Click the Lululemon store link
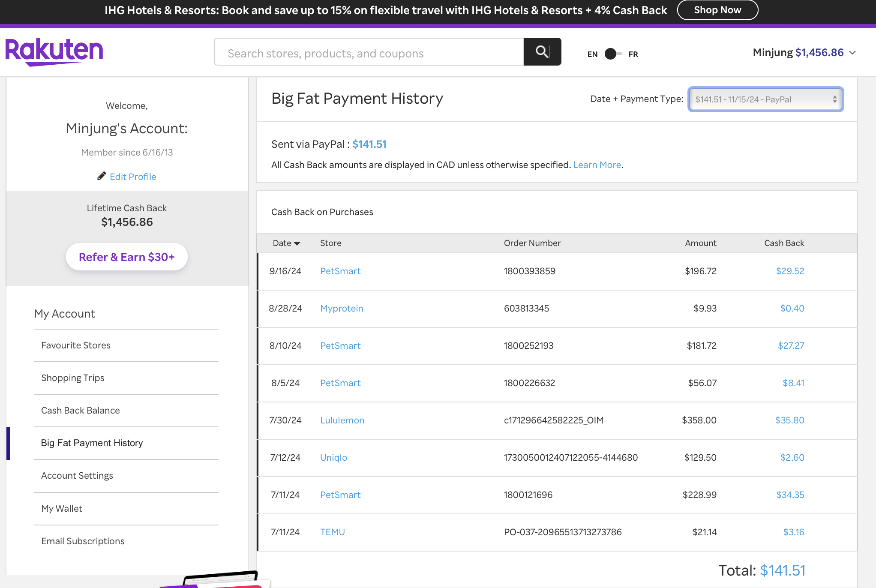Viewport: 876px width, 588px height. click(x=342, y=420)
